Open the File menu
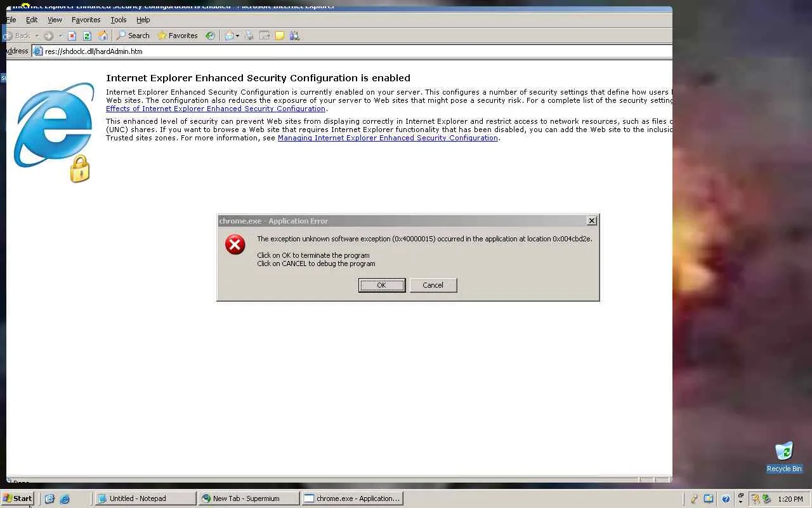 click(x=11, y=20)
